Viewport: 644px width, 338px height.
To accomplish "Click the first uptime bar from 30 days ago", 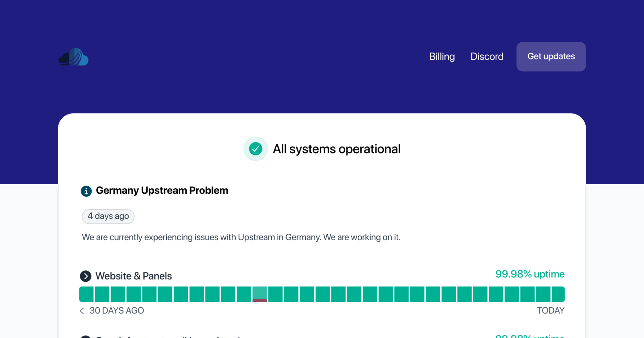I will [x=86, y=294].
